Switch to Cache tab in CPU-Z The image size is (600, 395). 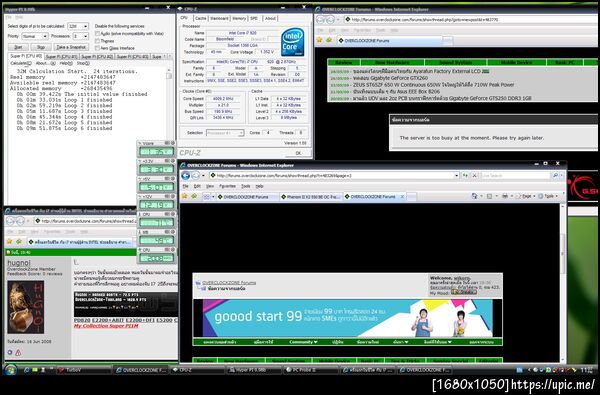tap(201, 18)
